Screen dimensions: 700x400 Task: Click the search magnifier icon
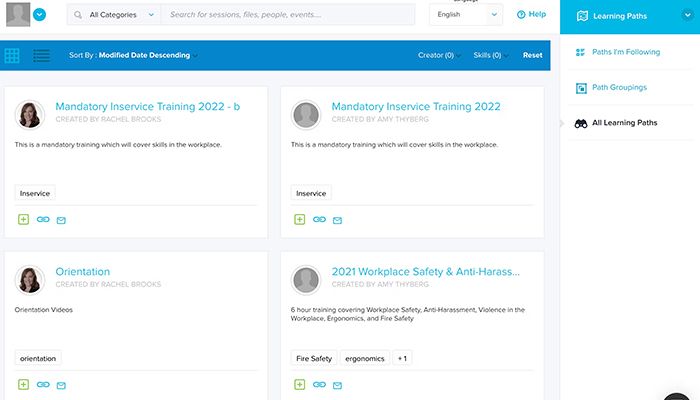[78, 15]
